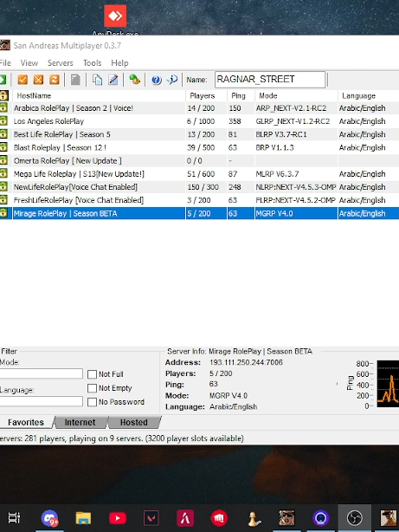Image resolution: width=399 pixels, height=532 pixels.
Task: Click the Server Properties pencil icon
Action: (113, 80)
